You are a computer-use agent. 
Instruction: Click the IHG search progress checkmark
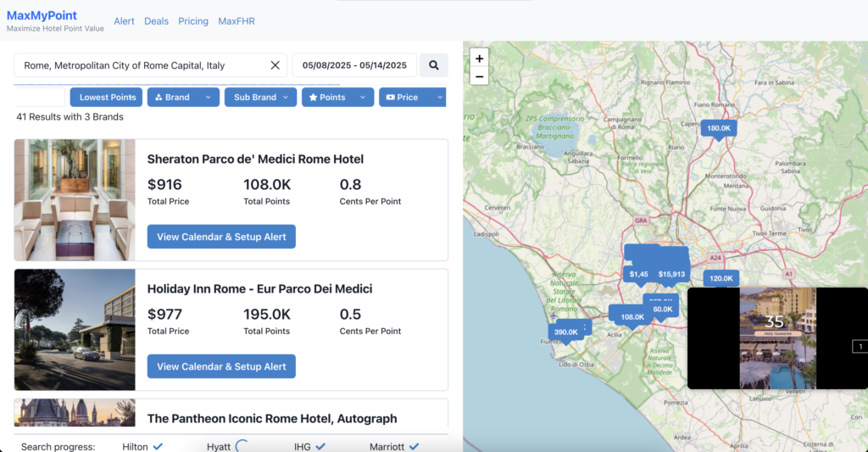[x=320, y=446]
